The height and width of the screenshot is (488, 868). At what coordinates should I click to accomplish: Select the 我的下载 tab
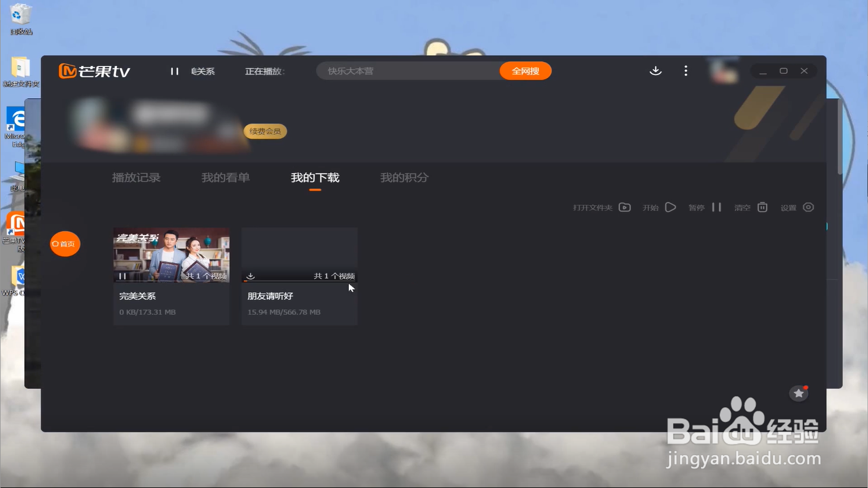(315, 178)
